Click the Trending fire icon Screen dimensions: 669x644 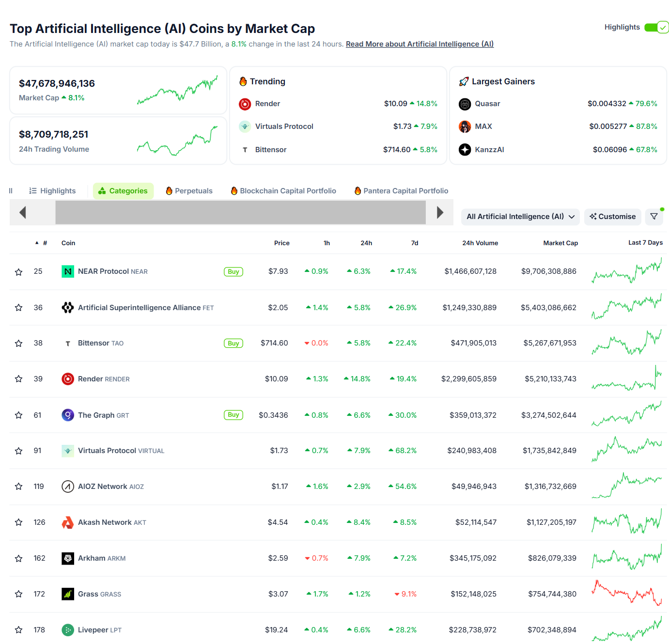pos(243,81)
